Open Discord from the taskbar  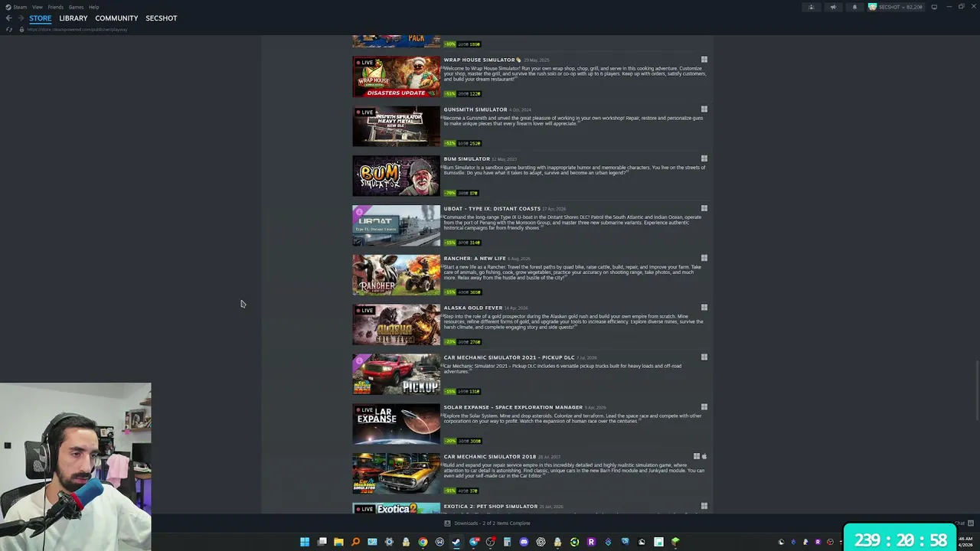click(524, 542)
